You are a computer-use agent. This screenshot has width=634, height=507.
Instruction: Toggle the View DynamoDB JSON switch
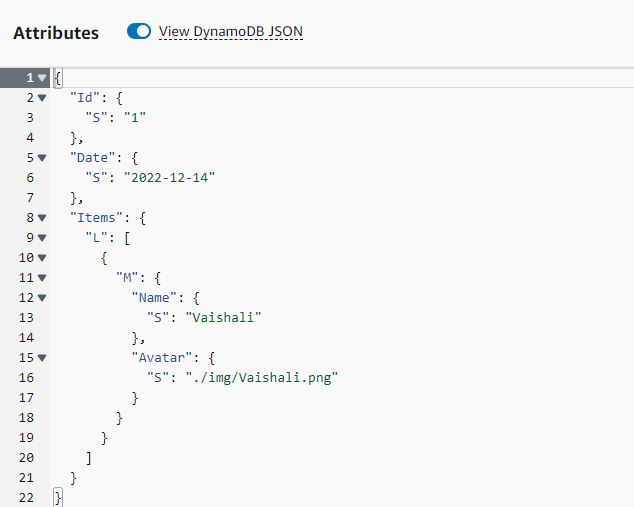coord(139,31)
